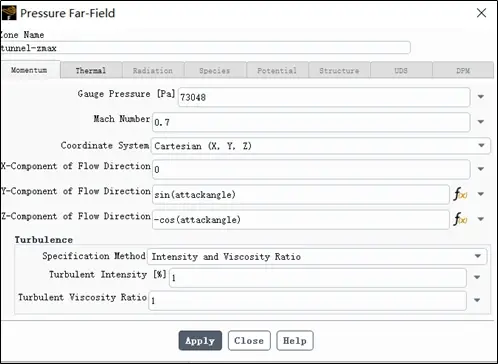Expand the Gauge Pressure options arrow

(x=481, y=97)
